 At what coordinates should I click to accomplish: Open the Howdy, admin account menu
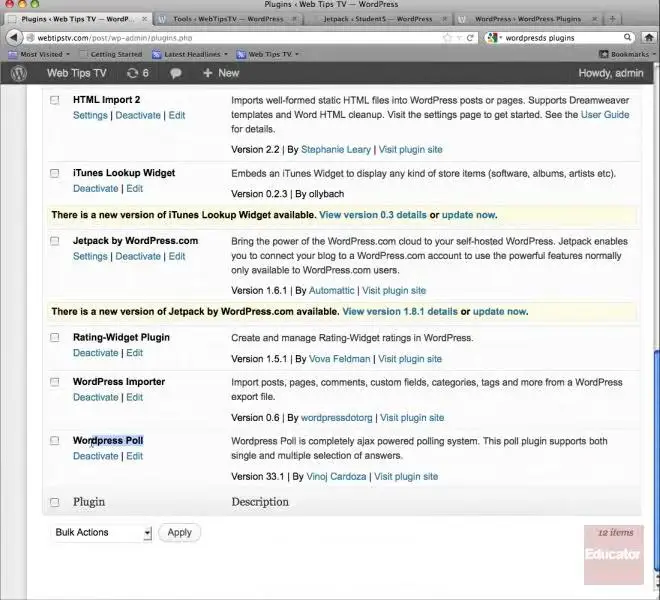click(611, 73)
